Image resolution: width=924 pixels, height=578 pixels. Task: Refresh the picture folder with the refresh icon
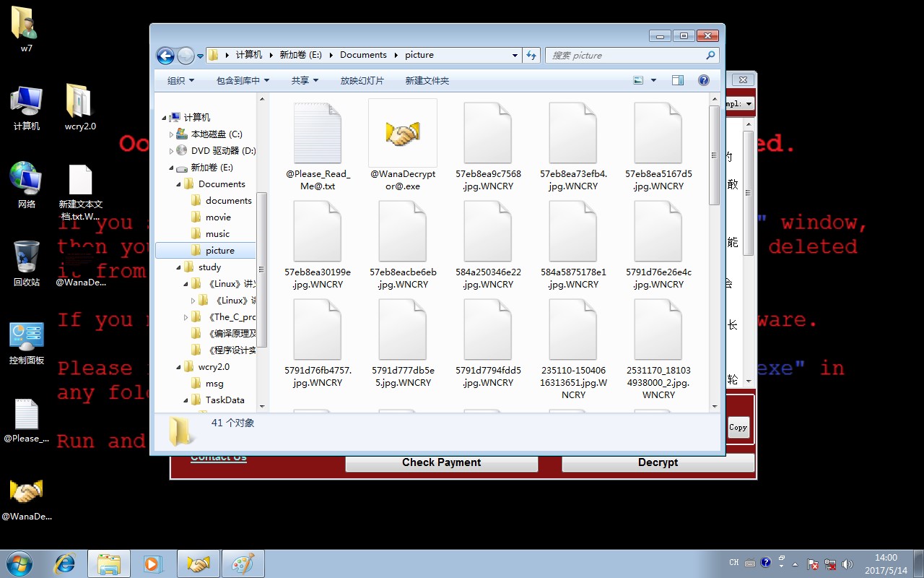[x=531, y=55]
